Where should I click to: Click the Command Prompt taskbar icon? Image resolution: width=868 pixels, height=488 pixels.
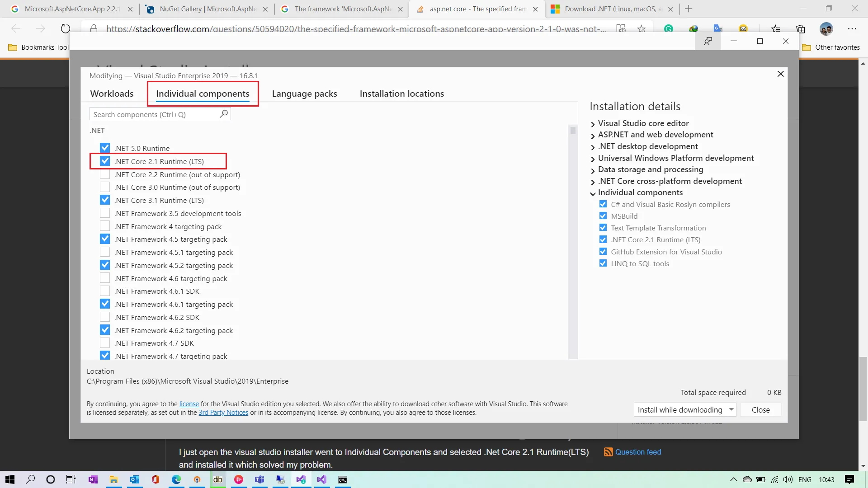coord(343,479)
